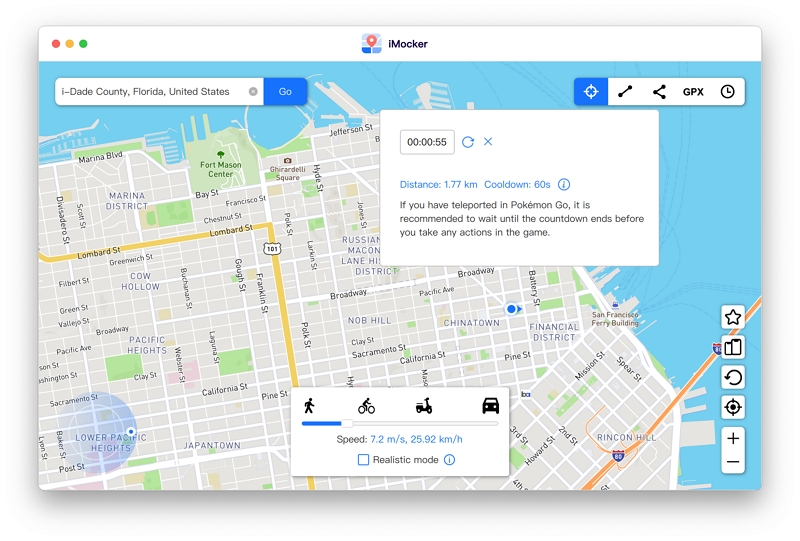Image resolution: width=800 pixels, height=541 pixels.
Task: Choose the two-spot route mode icon
Action: point(625,92)
